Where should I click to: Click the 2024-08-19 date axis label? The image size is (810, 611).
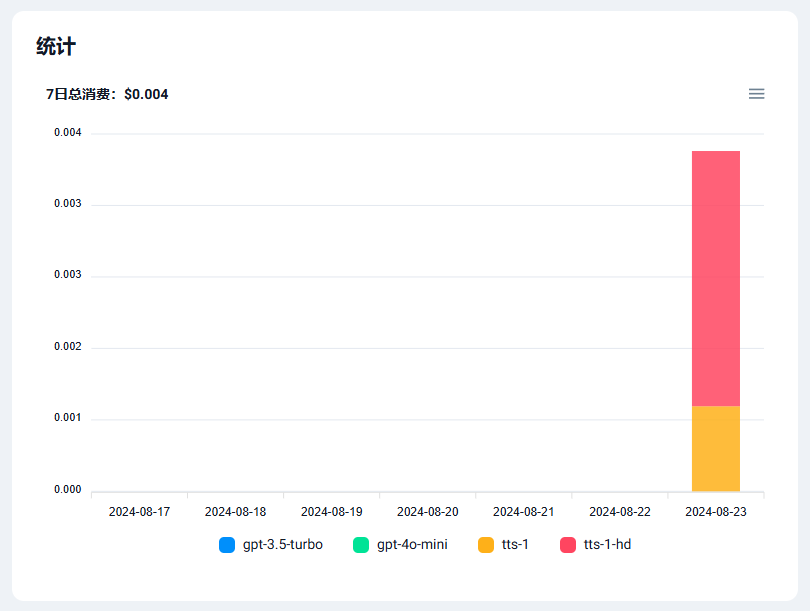coord(332,512)
